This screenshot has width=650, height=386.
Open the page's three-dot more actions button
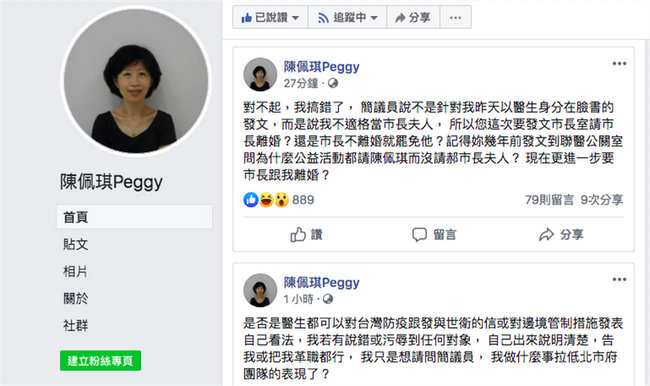[455, 17]
